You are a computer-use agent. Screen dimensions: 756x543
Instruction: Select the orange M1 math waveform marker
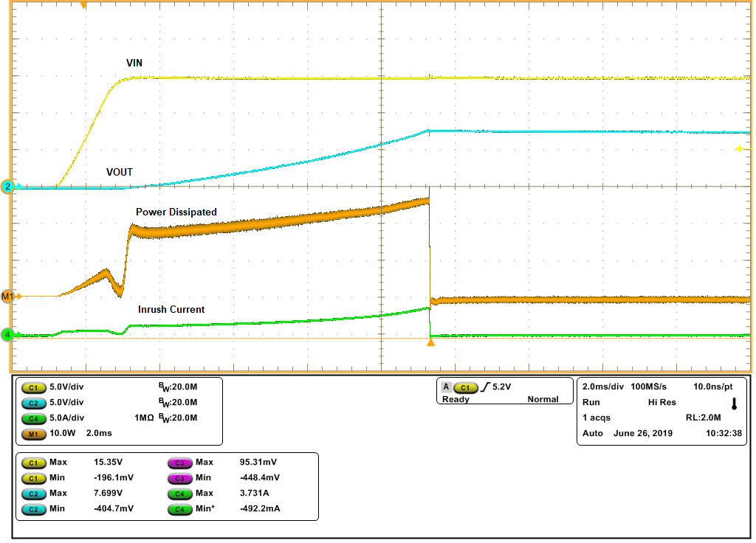click(x=8, y=296)
